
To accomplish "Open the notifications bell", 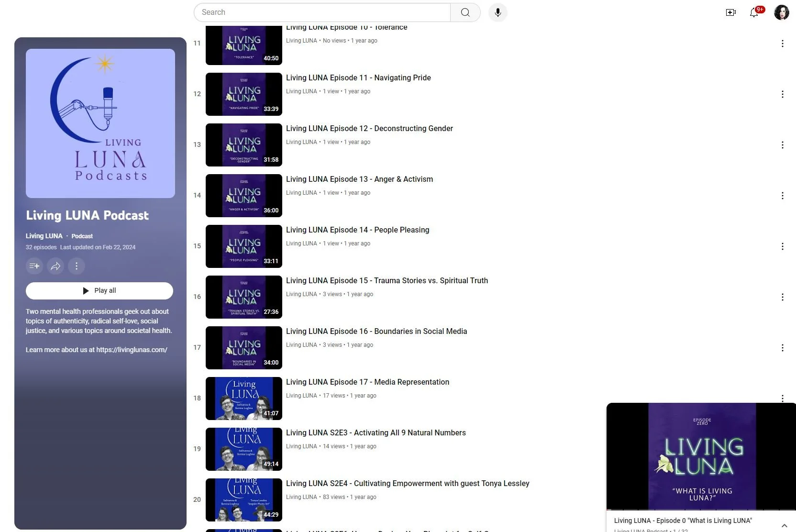I will click(x=754, y=12).
